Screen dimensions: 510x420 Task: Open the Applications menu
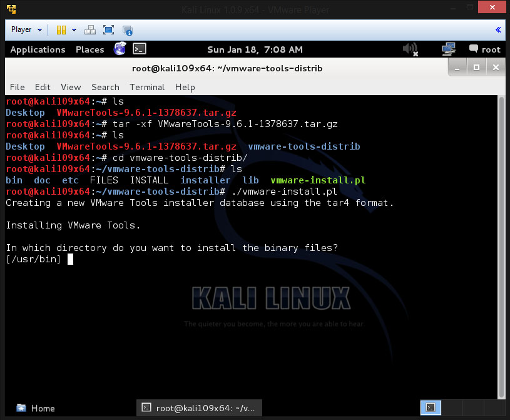[x=38, y=49]
